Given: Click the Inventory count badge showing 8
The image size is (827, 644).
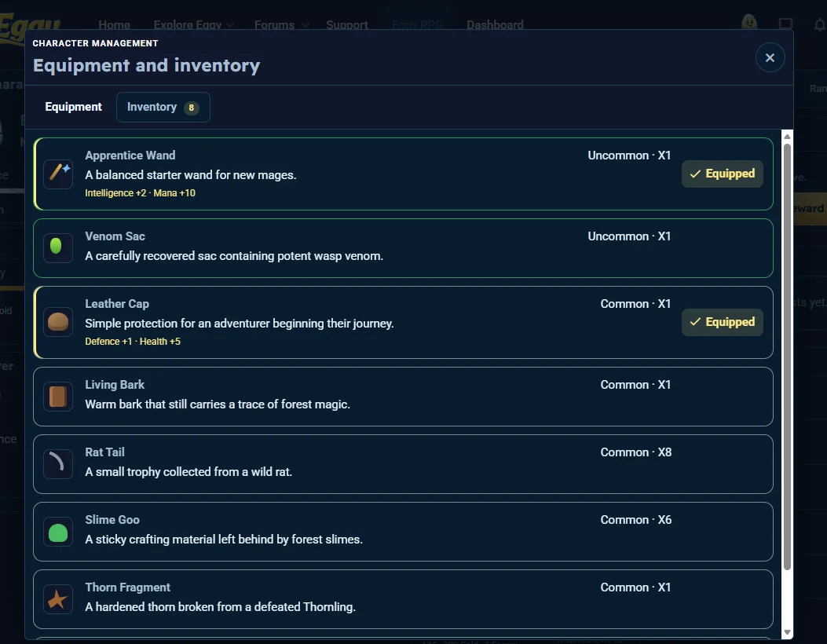Looking at the screenshot, I should [x=191, y=108].
